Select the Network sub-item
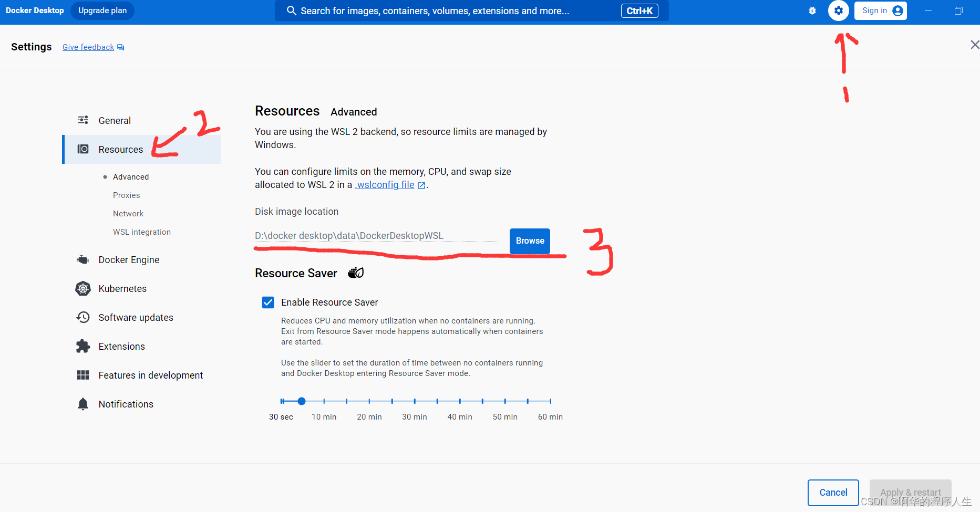The height and width of the screenshot is (512, 980). click(128, 214)
